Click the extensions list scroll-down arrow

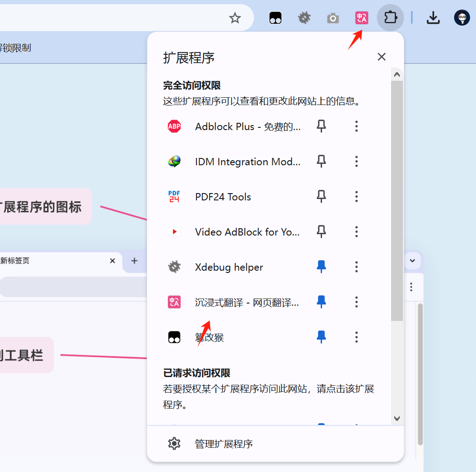click(397, 419)
